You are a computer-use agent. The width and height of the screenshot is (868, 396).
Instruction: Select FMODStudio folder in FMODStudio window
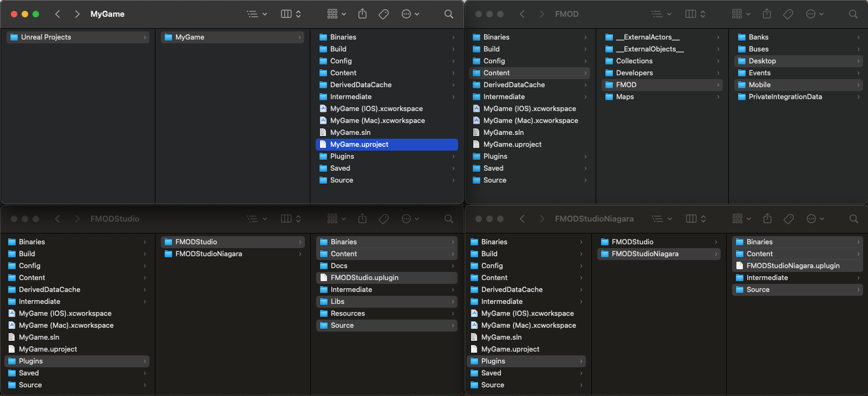[232, 242]
